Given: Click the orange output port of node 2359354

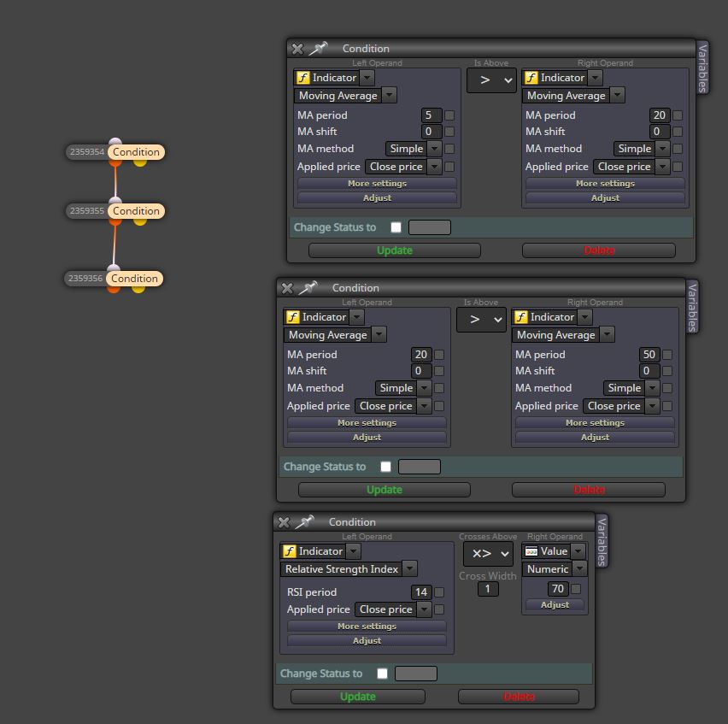Looking at the screenshot, I should (x=115, y=162).
